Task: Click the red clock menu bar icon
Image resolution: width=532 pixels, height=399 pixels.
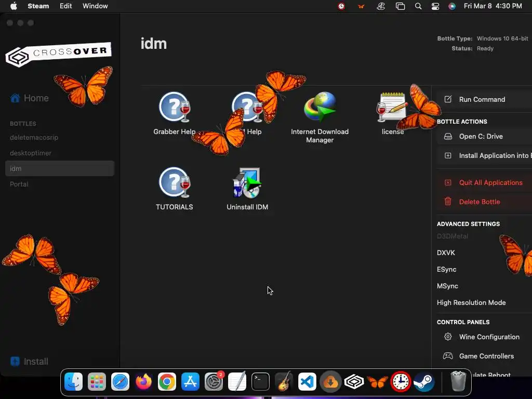Action: [341, 6]
